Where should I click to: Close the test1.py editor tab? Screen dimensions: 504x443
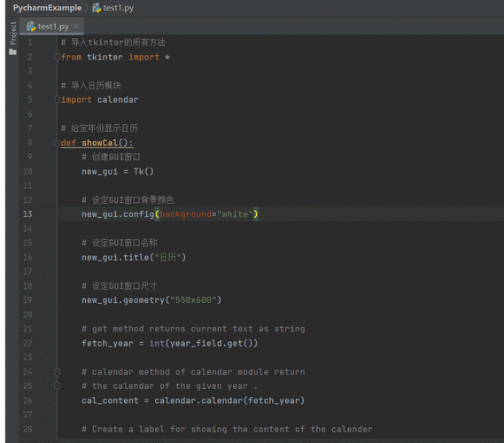tap(76, 26)
